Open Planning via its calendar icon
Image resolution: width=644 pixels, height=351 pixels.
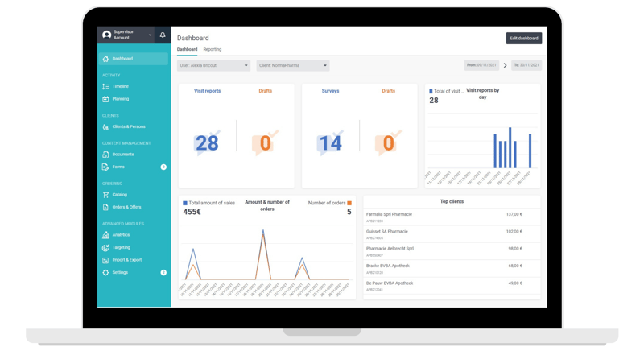point(105,99)
